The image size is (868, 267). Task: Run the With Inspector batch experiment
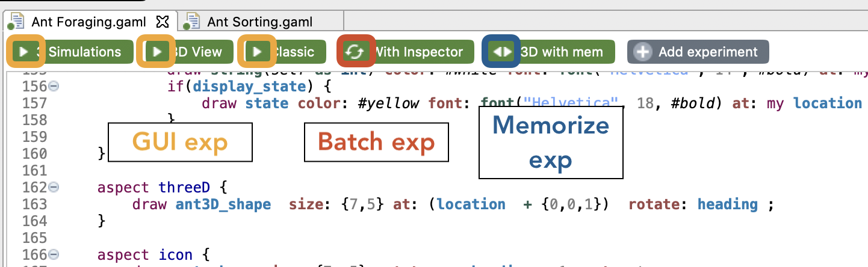coord(406,52)
